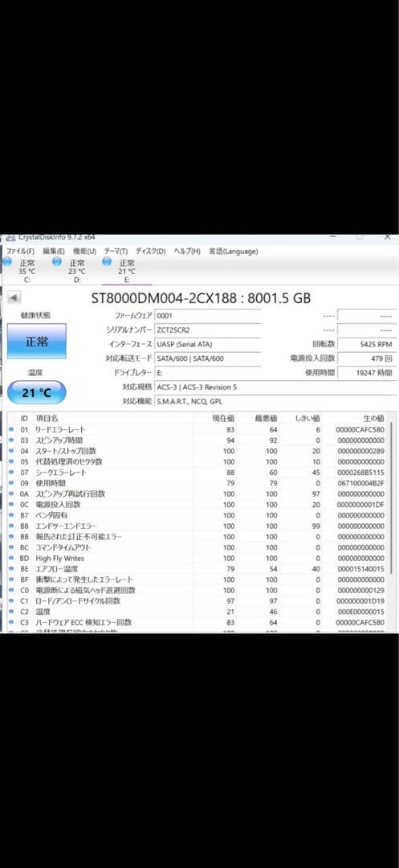Click the 正常 health status button
The width and height of the screenshot is (399, 868).
(x=36, y=342)
